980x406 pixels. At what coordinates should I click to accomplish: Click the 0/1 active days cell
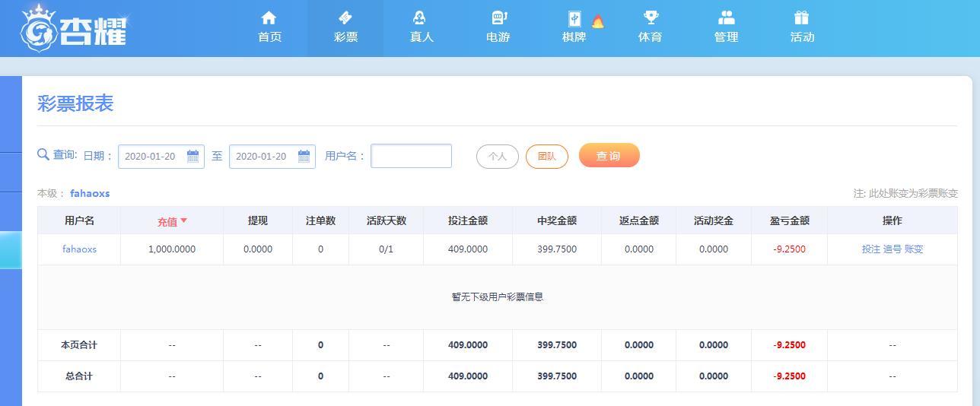[387, 249]
